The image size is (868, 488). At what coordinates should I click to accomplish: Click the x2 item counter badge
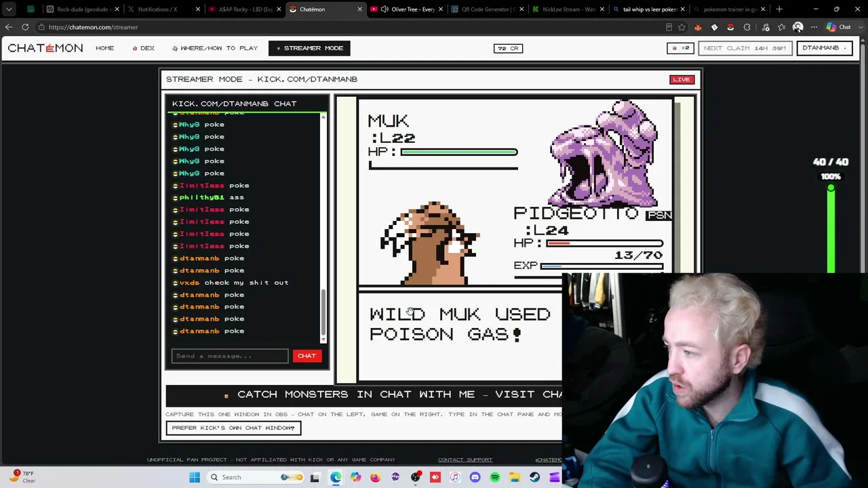pos(681,48)
